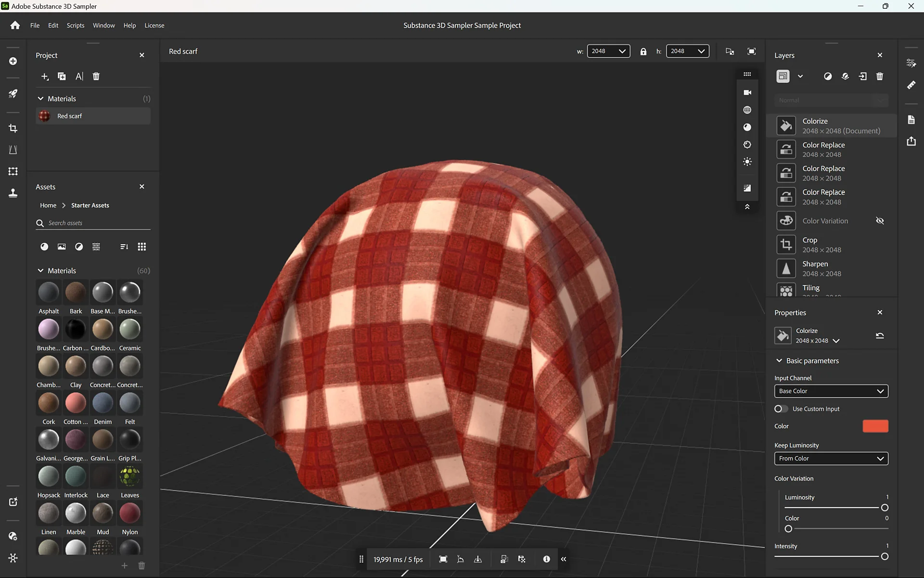
Task: Toggle the width/height lock icon
Action: coord(643,51)
